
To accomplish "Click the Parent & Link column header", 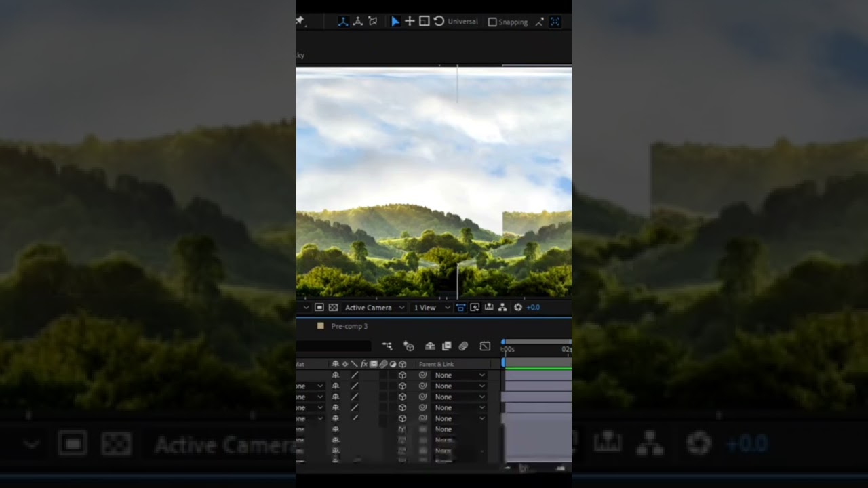I will pos(436,365).
